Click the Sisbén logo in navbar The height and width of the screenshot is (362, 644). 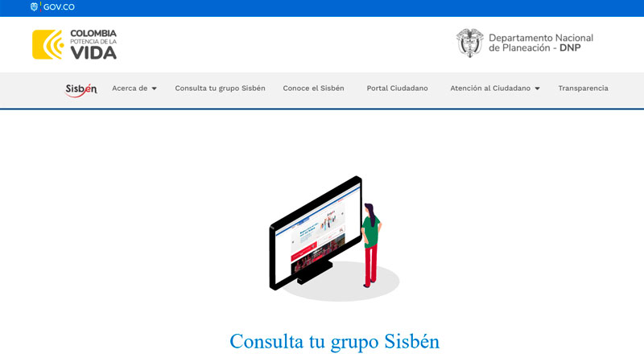pyautogui.click(x=81, y=89)
